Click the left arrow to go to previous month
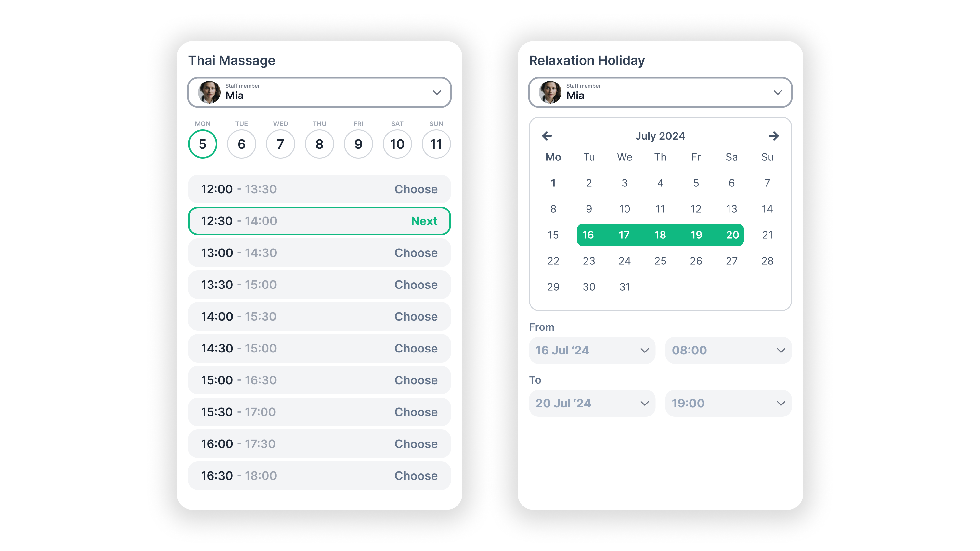The width and height of the screenshot is (980, 551). pos(547,135)
